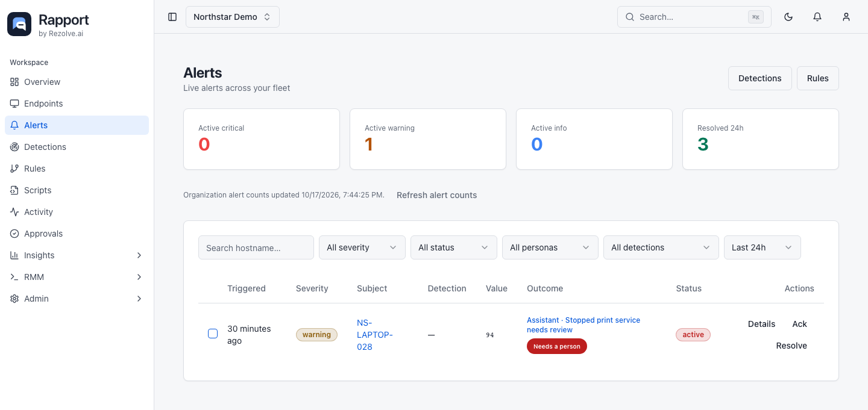Open the notifications bell in top bar
This screenshot has width=868, height=410.
tap(817, 17)
